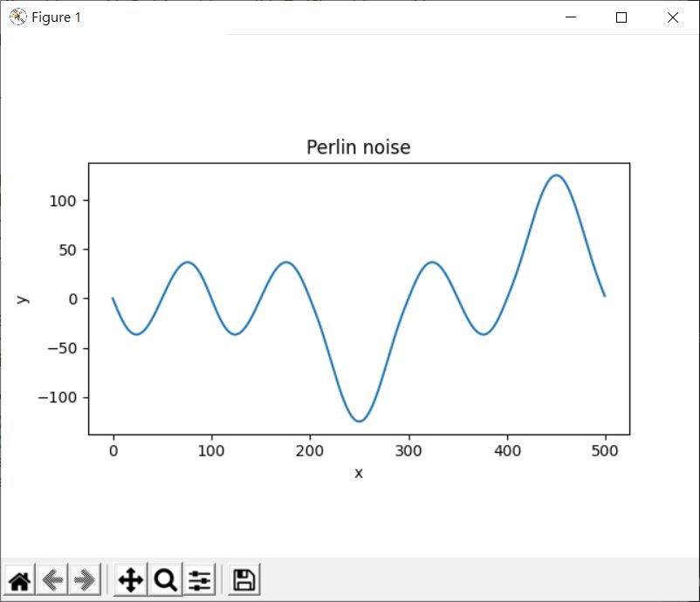Viewport: 700px width, 602px height.
Task: Click the curve's highest peak near x=450
Action: 556,175
